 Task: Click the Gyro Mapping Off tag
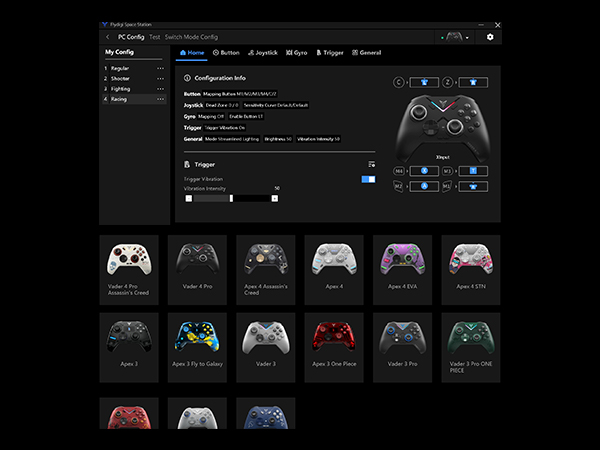[211, 116]
